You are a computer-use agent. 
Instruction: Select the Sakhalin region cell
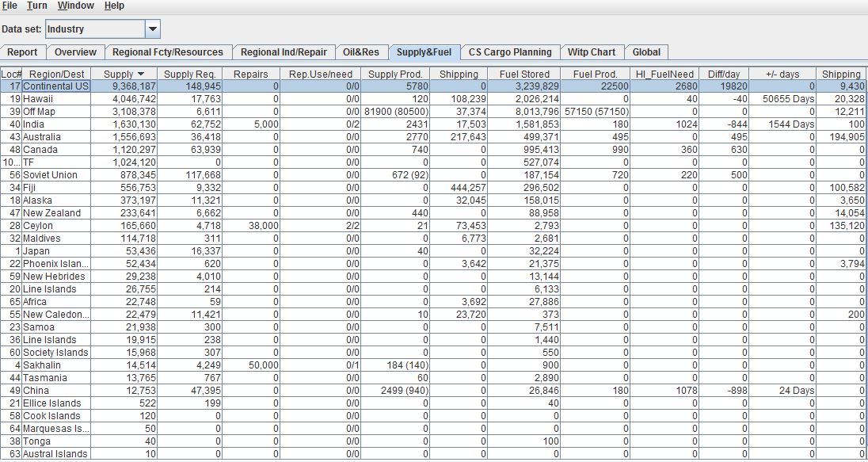click(56, 365)
